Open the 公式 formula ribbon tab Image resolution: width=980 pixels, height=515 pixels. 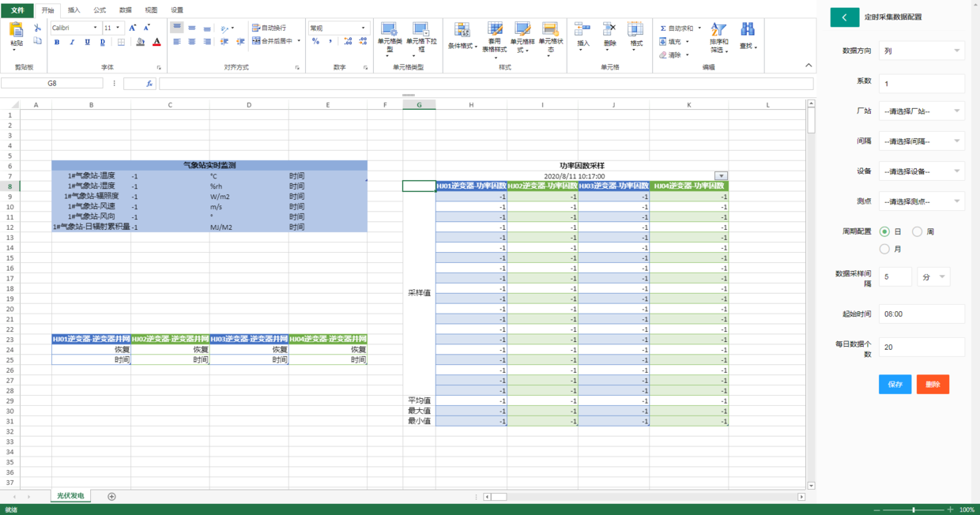tap(100, 10)
